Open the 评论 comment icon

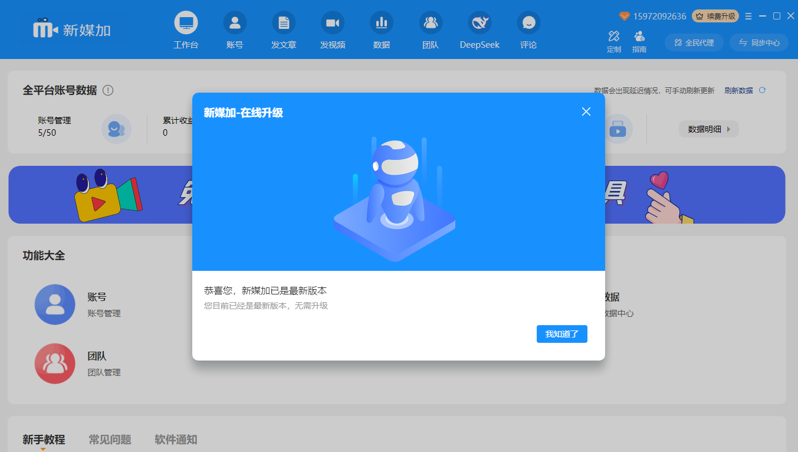(x=528, y=23)
